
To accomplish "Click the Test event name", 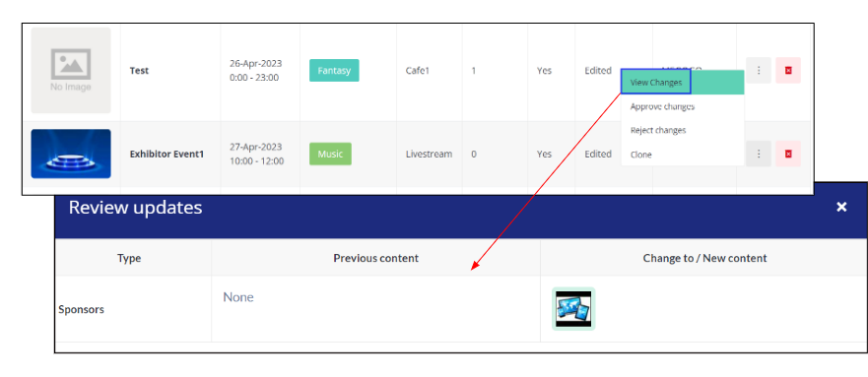I will (x=139, y=71).
